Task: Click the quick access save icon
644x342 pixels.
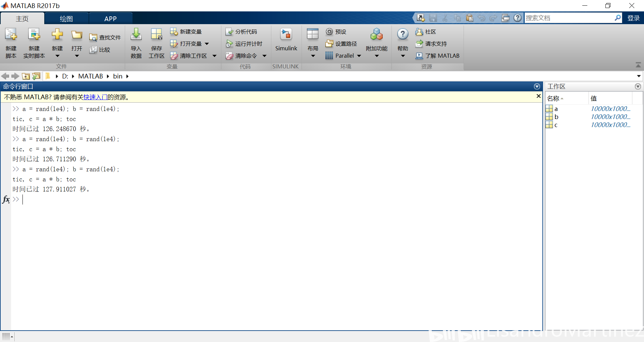Action: click(433, 18)
